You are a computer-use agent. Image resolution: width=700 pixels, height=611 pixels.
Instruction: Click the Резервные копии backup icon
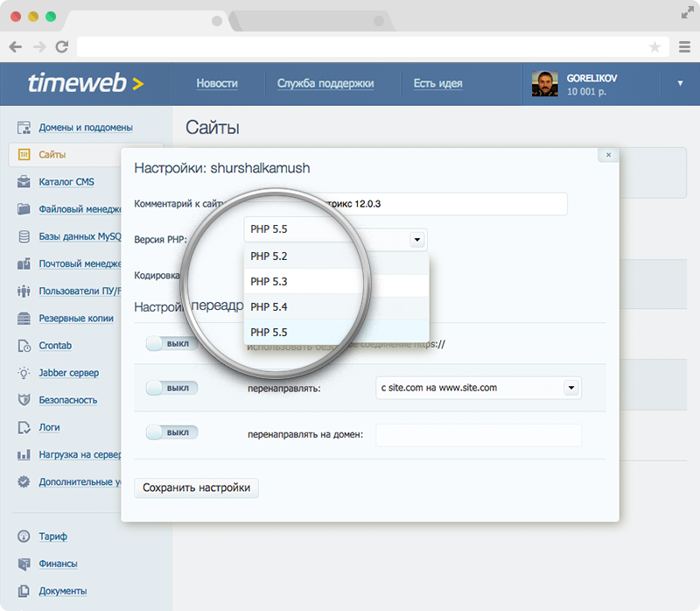coord(24,318)
